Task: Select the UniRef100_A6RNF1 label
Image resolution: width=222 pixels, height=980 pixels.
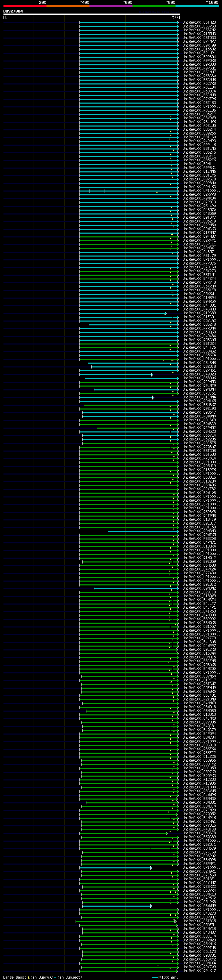Action: [199, 864]
